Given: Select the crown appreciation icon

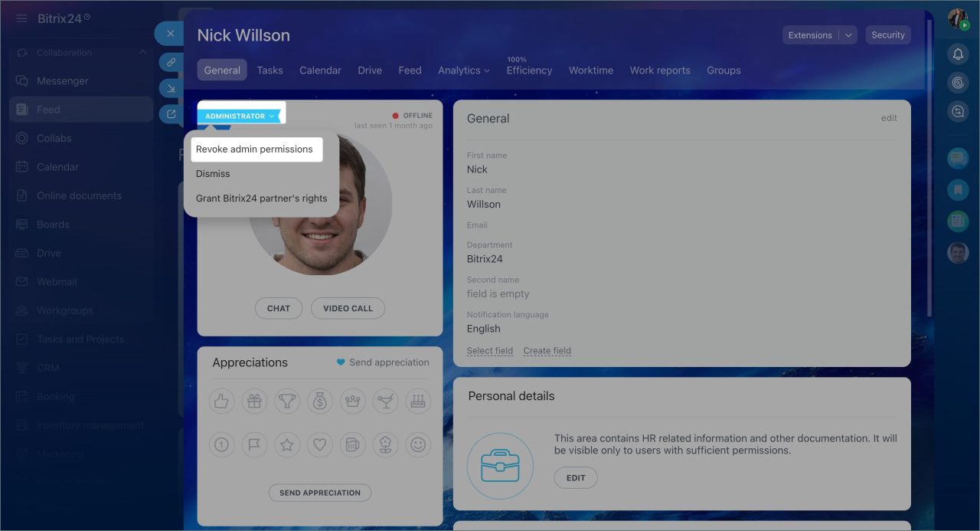Looking at the screenshot, I should coord(353,401).
